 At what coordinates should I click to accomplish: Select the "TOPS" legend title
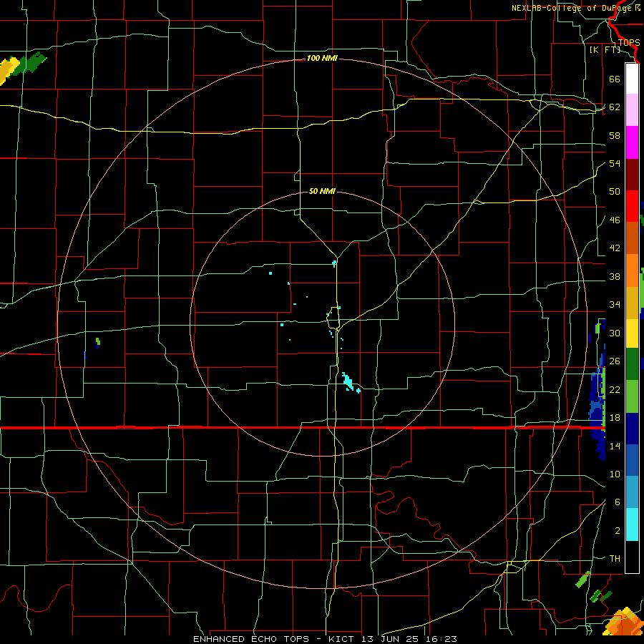coord(629,43)
